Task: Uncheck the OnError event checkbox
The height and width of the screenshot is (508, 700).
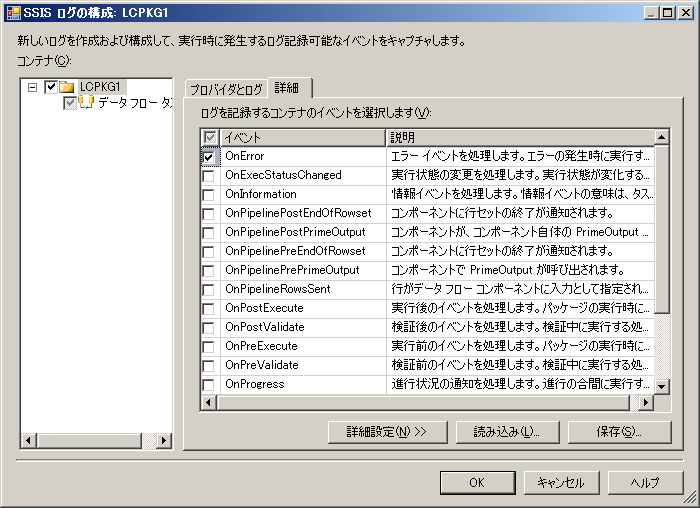Action: pyautogui.click(x=208, y=157)
